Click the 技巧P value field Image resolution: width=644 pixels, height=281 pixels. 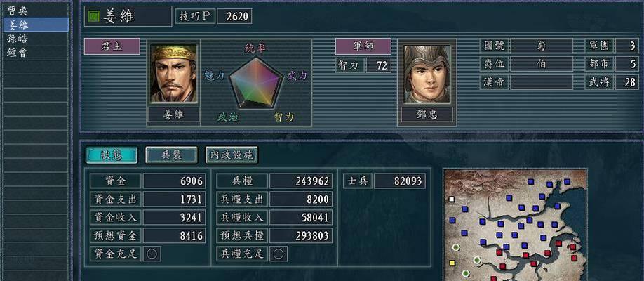pyautogui.click(x=234, y=16)
